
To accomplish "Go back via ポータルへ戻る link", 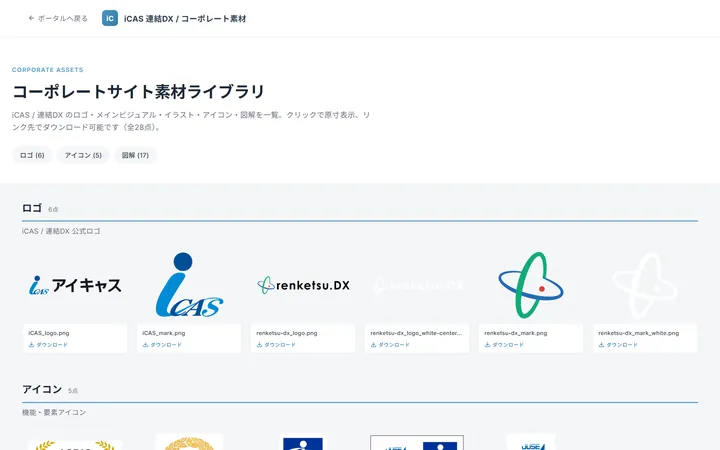I will (58, 18).
